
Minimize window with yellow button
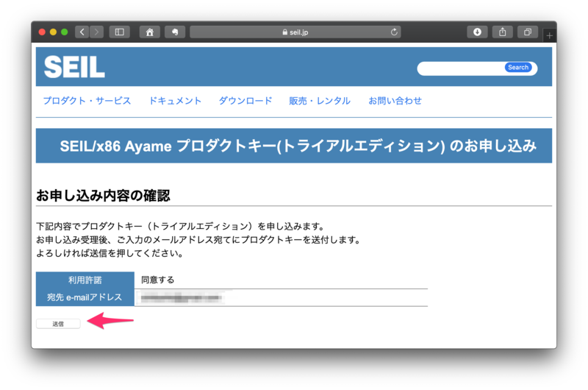[x=53, y=32]
